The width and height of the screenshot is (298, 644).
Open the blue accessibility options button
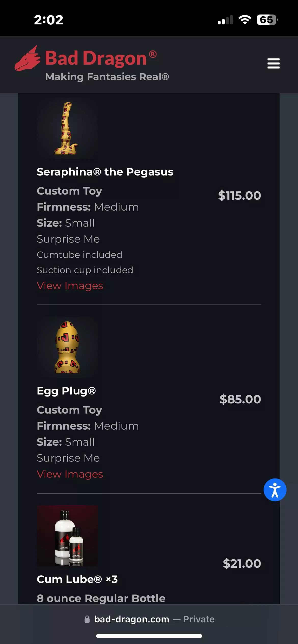coord(275,490)
